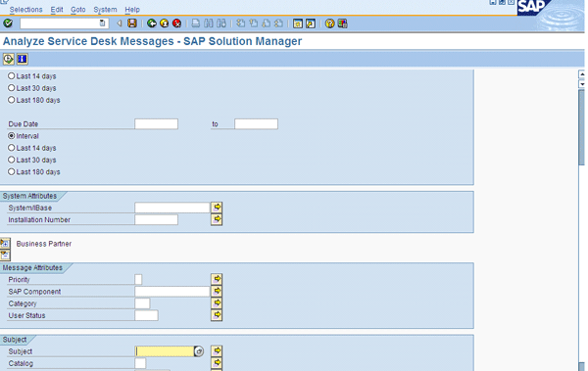Open multiple selection for User Status
The height and width of the screenshot is (371, 588).
click(x=217, y=315)
